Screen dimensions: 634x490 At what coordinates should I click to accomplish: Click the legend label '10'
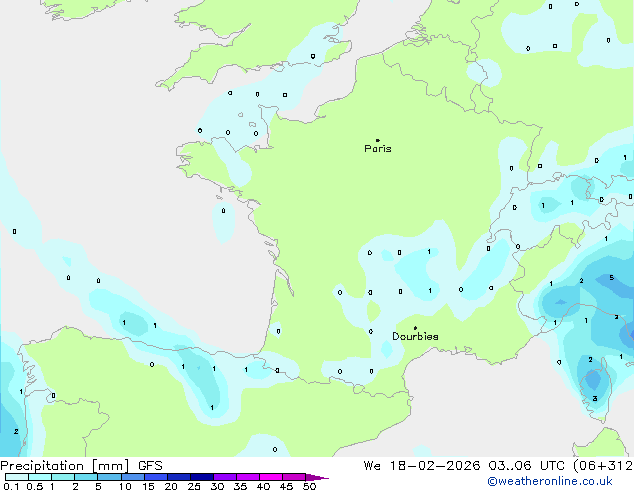tap(125, 486)
